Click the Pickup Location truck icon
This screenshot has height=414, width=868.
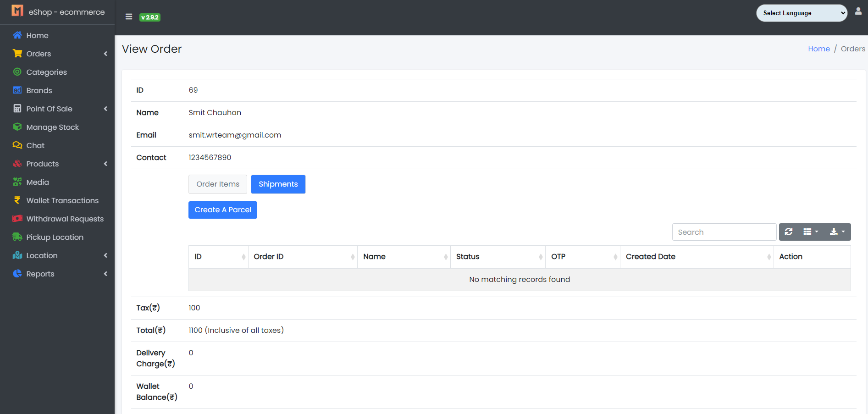click(x=17, y=237)
